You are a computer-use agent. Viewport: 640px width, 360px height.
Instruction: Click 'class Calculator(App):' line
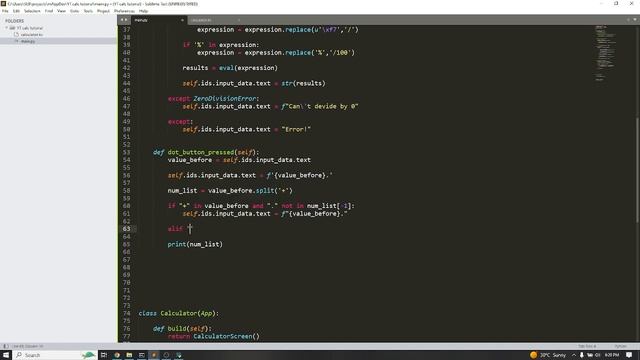(x=178, y=313)
